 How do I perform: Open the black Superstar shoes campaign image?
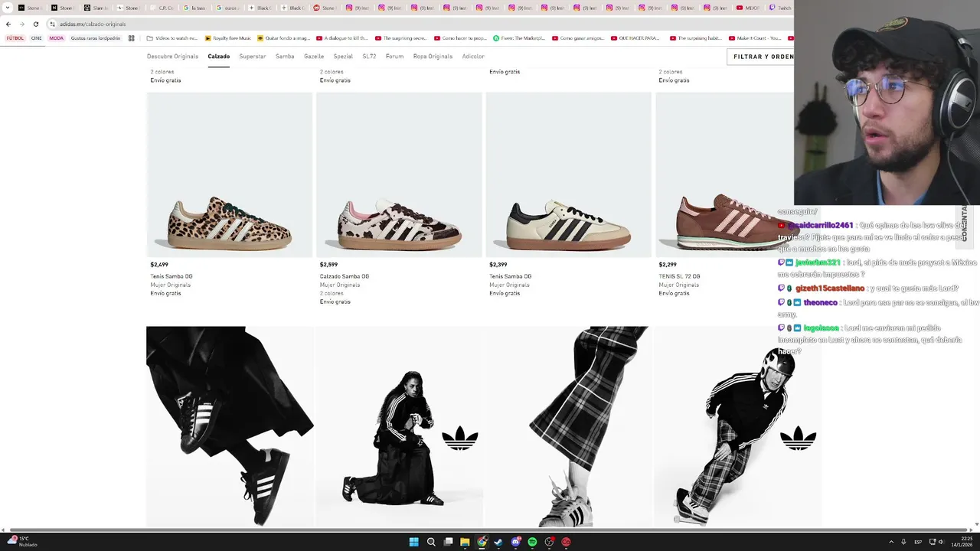pos(230,426)
